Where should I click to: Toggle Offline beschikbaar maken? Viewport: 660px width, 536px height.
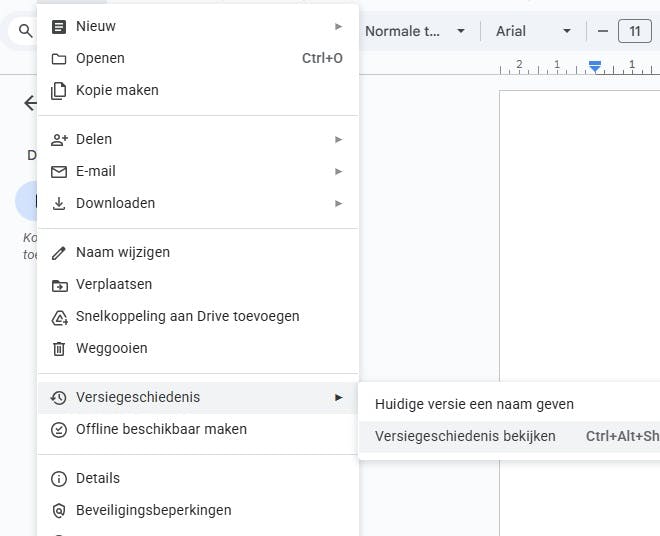(161, 429)
